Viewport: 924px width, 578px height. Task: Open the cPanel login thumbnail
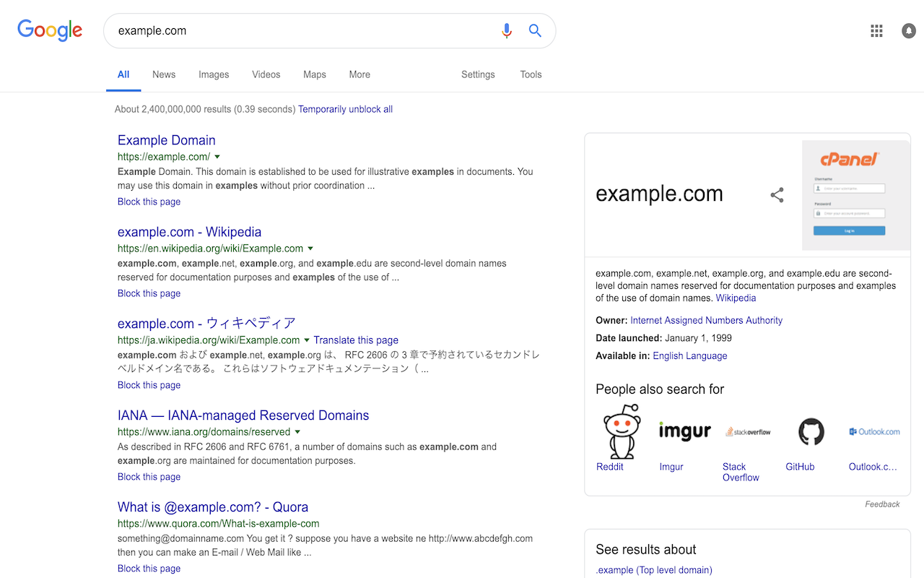[856, 195]
